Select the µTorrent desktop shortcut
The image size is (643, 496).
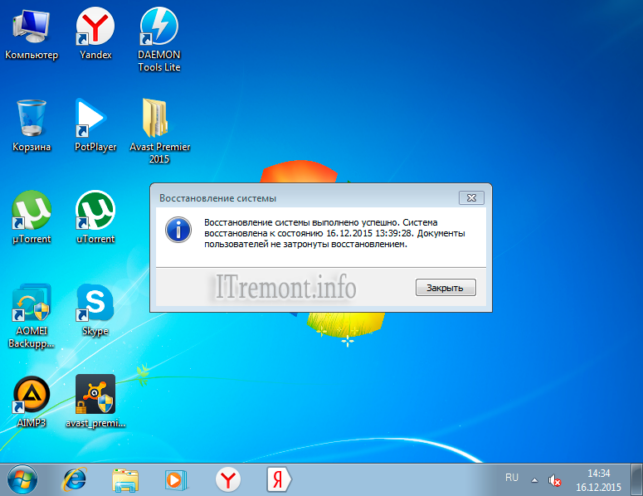32,217
